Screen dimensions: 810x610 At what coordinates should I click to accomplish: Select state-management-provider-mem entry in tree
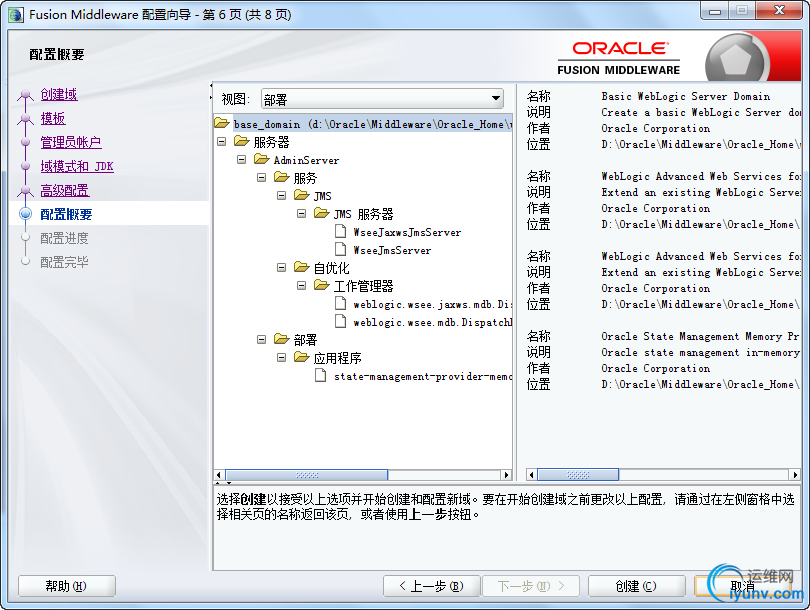click(x=423, y=377)
